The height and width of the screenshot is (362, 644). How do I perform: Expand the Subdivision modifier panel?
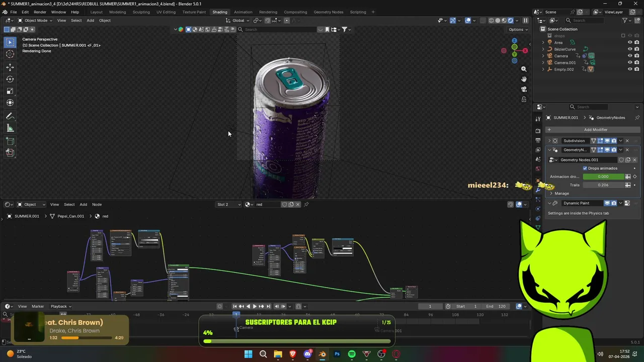point(549,141)
